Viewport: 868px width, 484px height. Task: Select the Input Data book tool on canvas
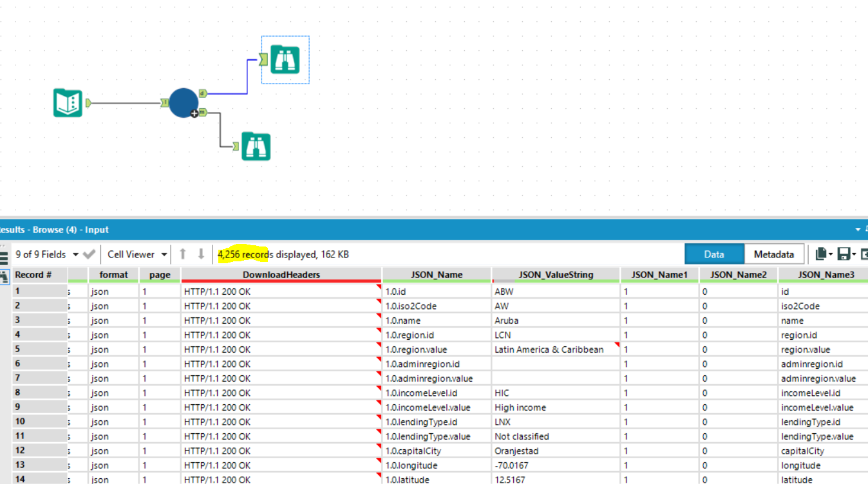point(68,103)
